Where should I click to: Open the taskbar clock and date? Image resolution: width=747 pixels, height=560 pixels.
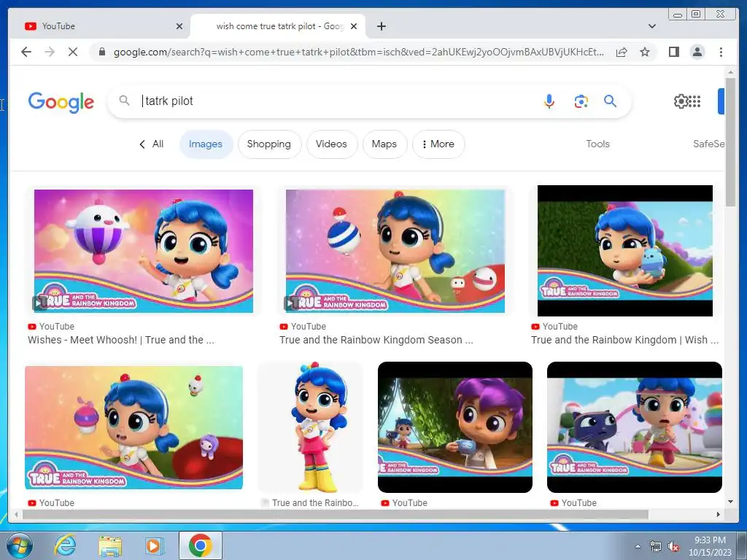point(710,546)
